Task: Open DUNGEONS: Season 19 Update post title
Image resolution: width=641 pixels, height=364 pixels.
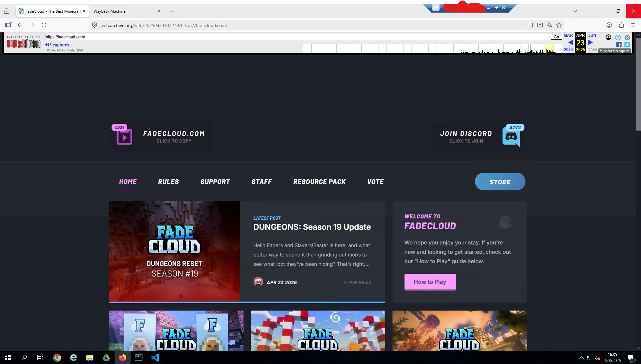Action: click(x=312, y=227)
